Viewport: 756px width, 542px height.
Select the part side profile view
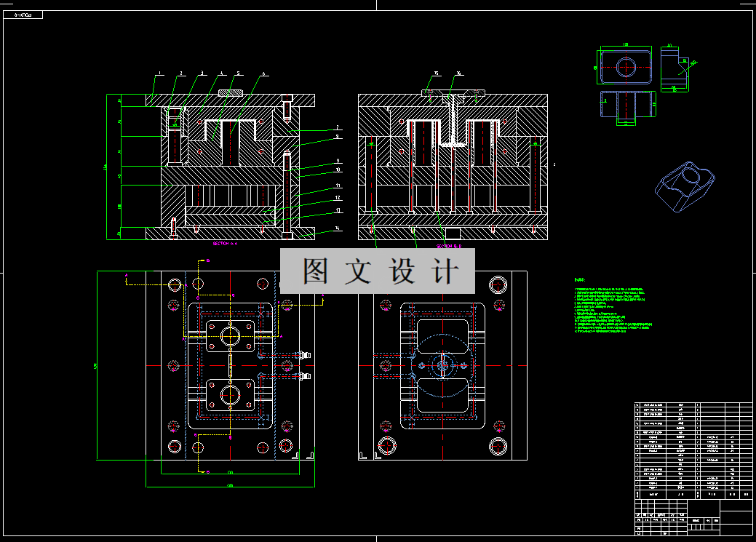(x=674, y=68)
